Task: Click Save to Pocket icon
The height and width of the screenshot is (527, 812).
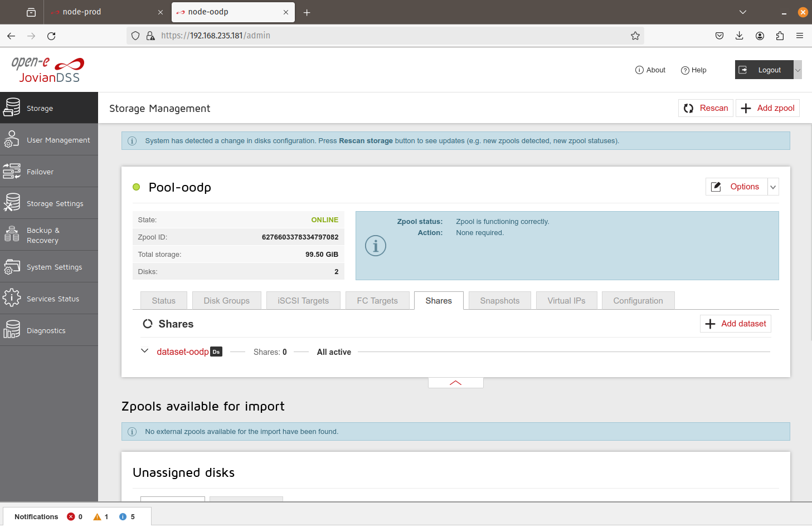Action: pyautogui.click(x=719, y=36)
